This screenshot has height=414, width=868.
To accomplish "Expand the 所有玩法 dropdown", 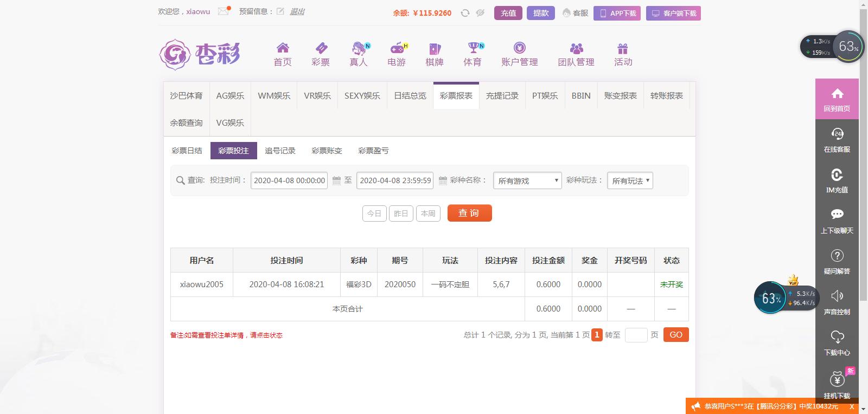I will pyautogui.click(x=630, y=180).
